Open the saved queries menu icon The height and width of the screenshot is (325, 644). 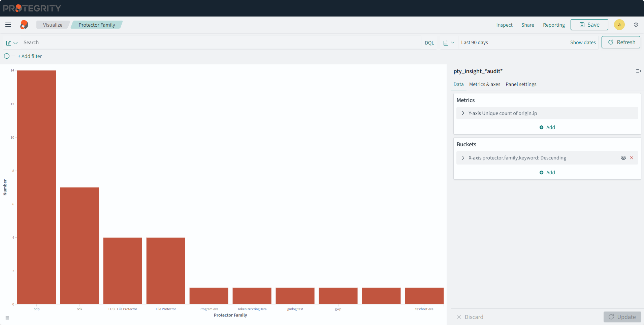[12, 43]
